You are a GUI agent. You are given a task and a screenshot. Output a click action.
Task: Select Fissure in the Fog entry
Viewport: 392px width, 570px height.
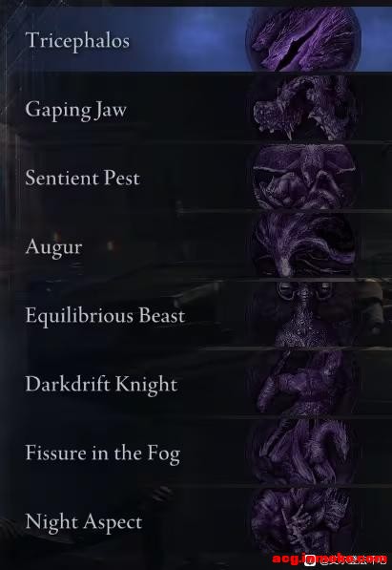(103, 454)
